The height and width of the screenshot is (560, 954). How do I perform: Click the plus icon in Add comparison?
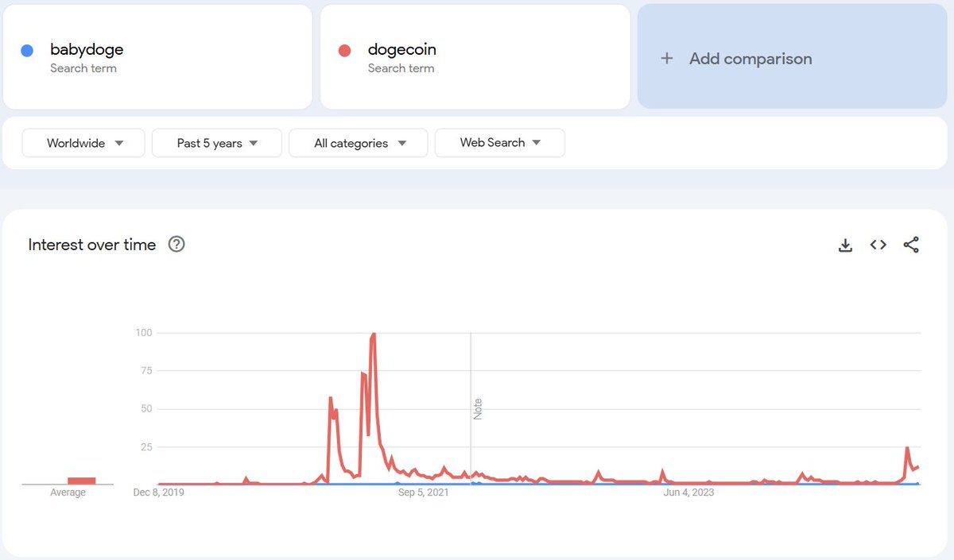(667, 59)
